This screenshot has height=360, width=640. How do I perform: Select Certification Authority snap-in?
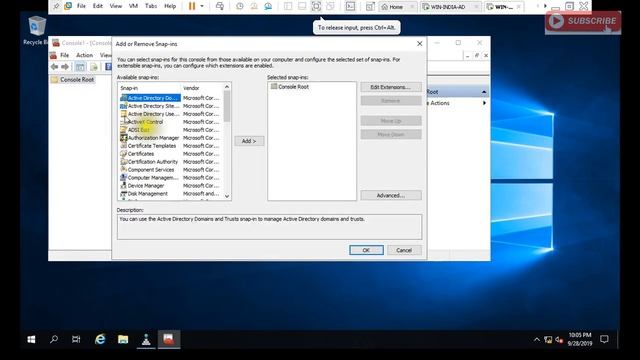[x=171, y=162]
